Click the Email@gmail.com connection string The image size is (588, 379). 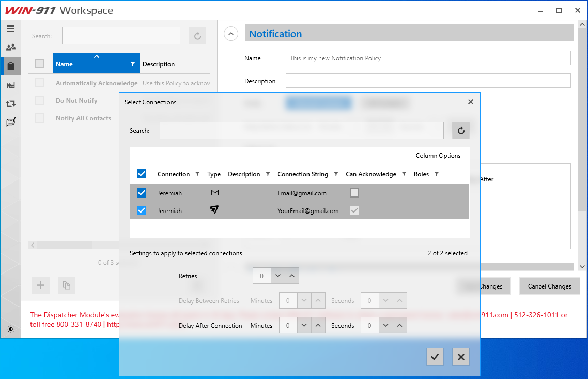(x=302, y=193)
